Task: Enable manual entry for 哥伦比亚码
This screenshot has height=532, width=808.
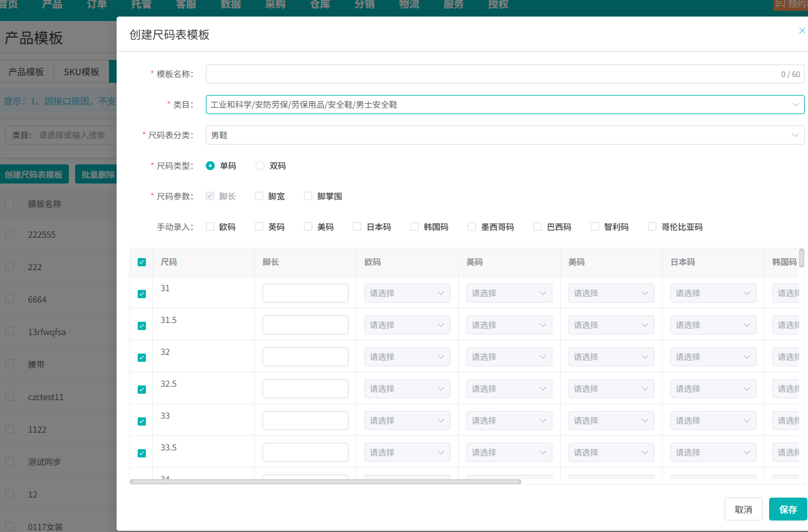Action: click(x=653, y=227)
